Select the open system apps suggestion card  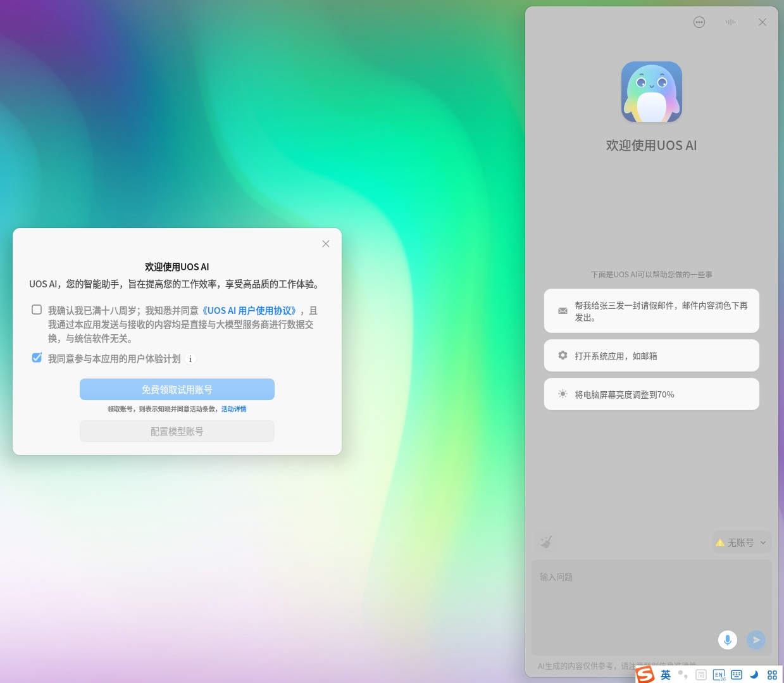coord(652,356)
